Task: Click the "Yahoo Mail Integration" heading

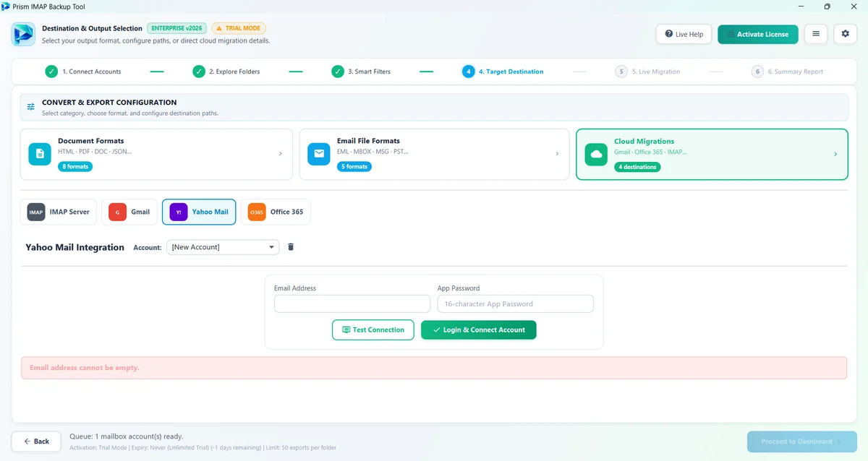Action: point(75,247)
